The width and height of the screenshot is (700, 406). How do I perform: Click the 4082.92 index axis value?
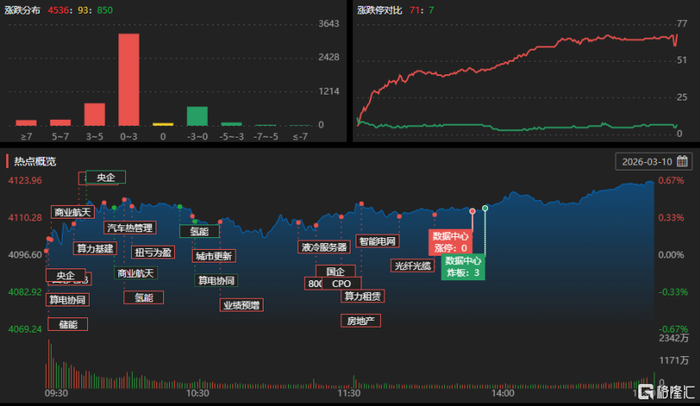point(25,292)
